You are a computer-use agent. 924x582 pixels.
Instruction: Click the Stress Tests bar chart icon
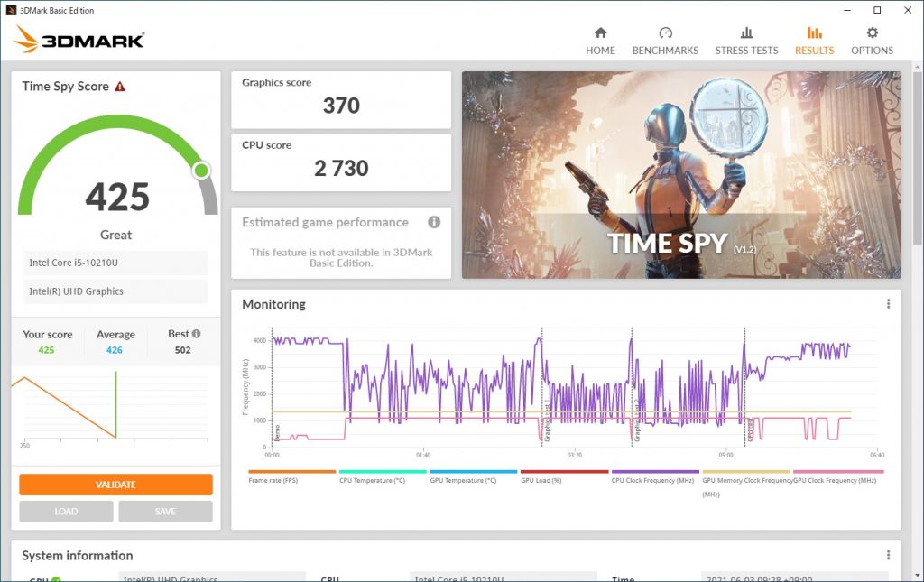[746, 32]
